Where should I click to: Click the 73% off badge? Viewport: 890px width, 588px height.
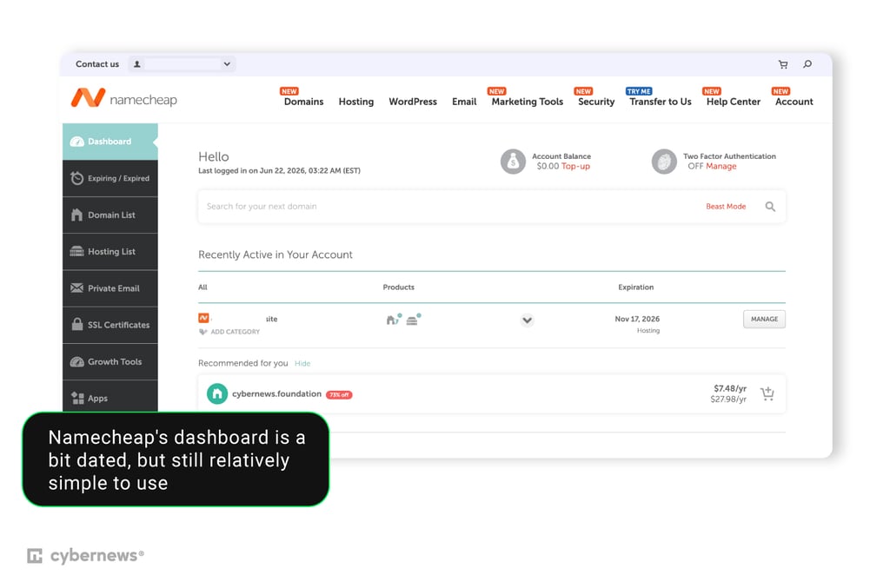point(339,394)
